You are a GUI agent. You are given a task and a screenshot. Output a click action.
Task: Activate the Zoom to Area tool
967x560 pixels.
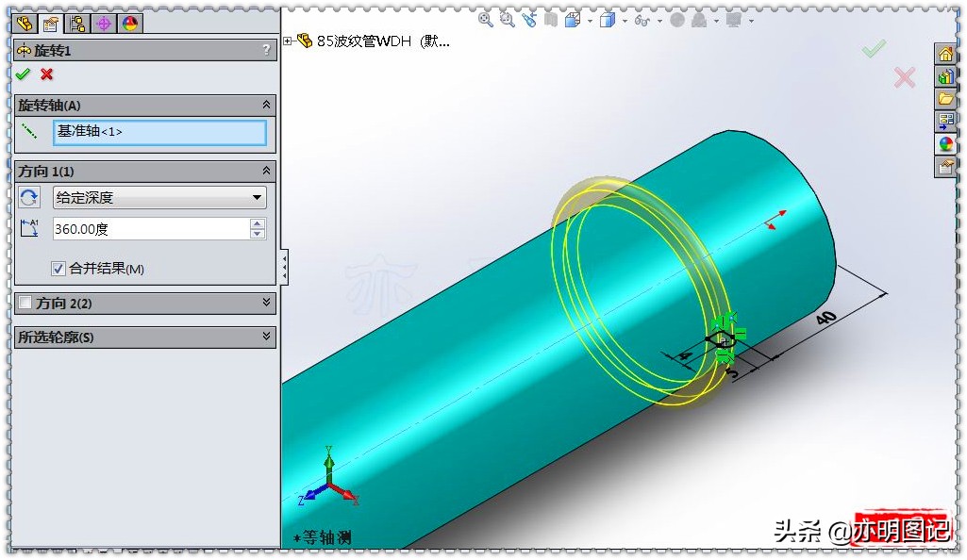pyautogui.click(x=507, y=19)
